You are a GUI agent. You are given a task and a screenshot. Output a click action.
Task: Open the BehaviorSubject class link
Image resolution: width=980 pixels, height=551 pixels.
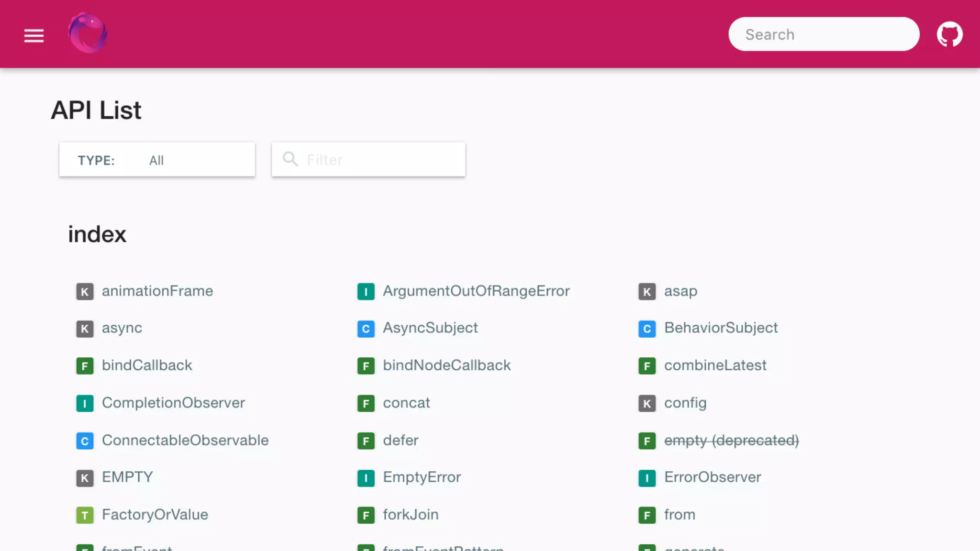[721, 328]
